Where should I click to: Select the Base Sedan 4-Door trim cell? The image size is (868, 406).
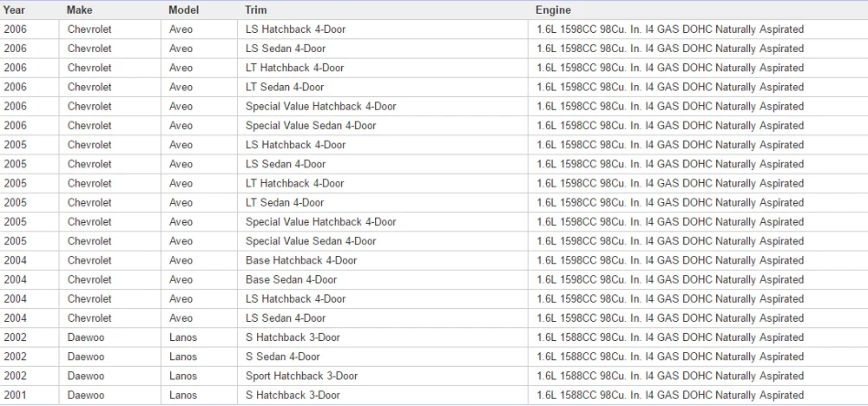coord(291,279)
